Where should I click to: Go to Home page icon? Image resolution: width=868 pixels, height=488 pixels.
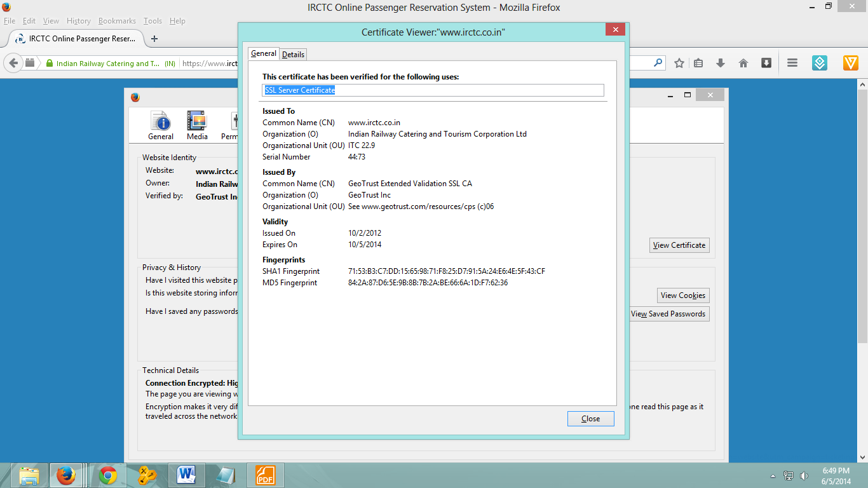point(743,63)
